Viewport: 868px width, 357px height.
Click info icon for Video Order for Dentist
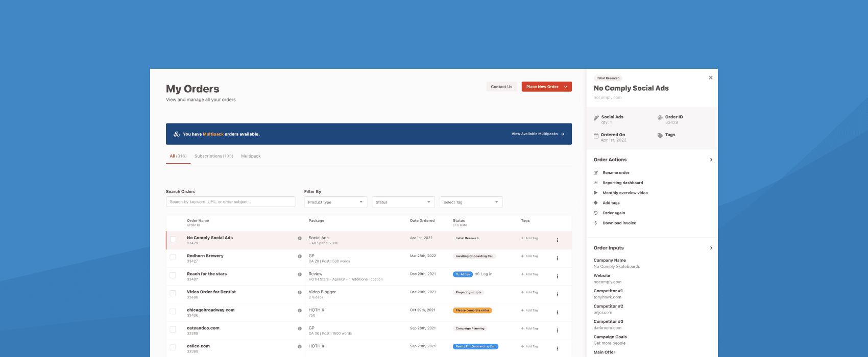(300, 292)
